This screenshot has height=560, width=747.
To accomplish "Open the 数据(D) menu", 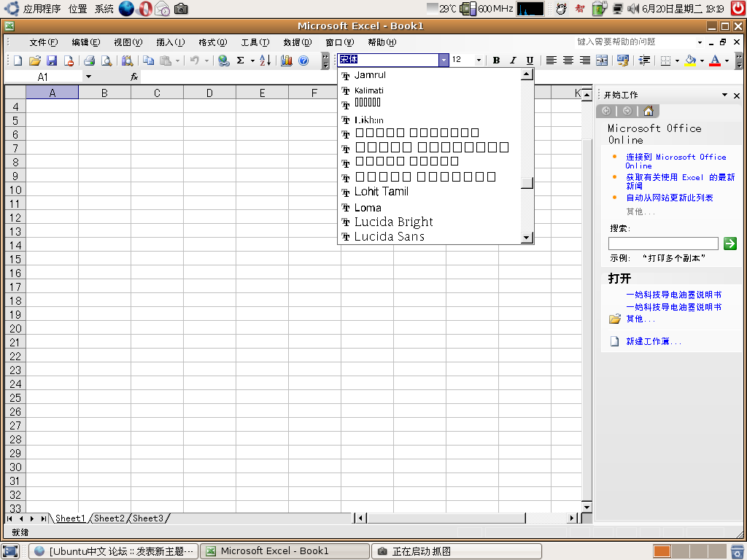I will [298, 42].
